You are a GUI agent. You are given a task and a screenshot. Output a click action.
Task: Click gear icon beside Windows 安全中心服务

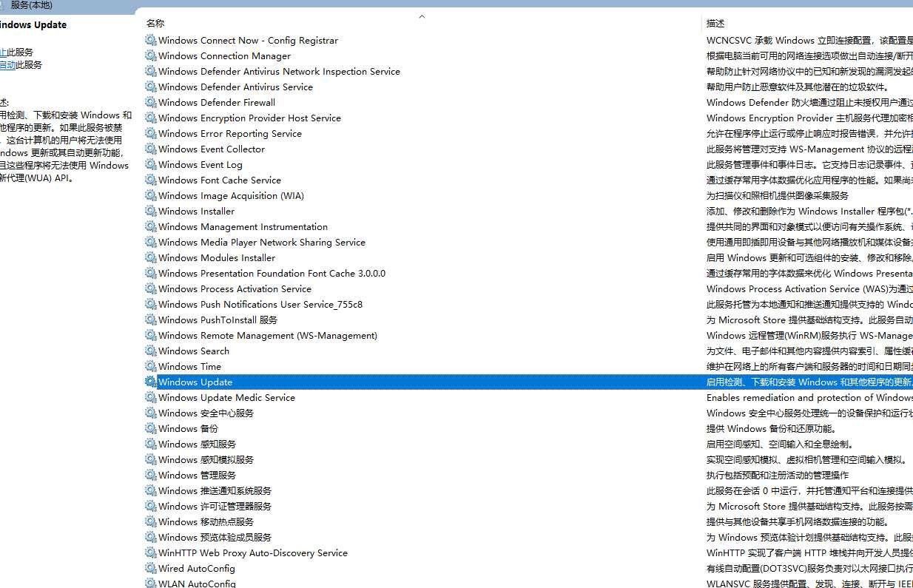pyautogui.click(x=151, y=413)
